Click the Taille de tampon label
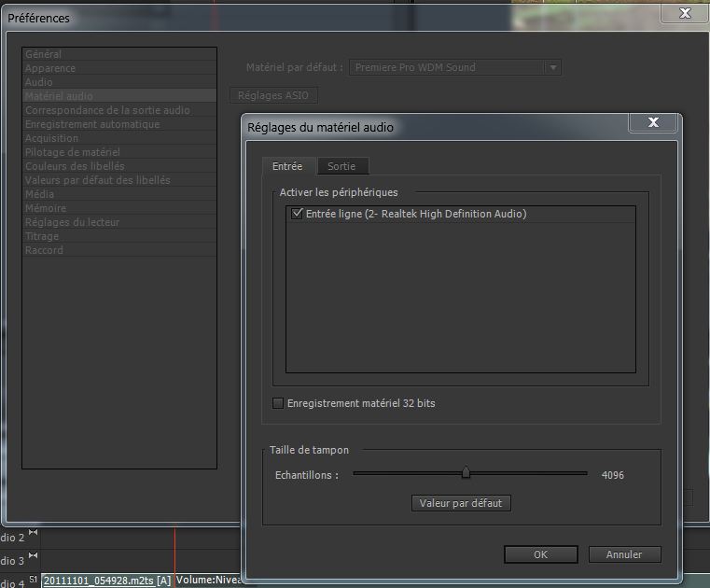710x588 pixels. click(309, 450)
